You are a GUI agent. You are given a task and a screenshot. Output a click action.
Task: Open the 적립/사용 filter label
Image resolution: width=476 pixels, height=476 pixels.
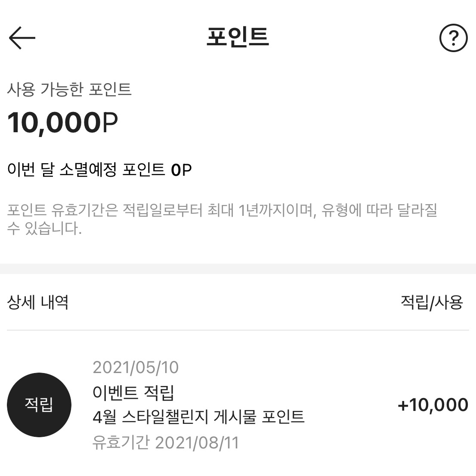click(432, 302)
